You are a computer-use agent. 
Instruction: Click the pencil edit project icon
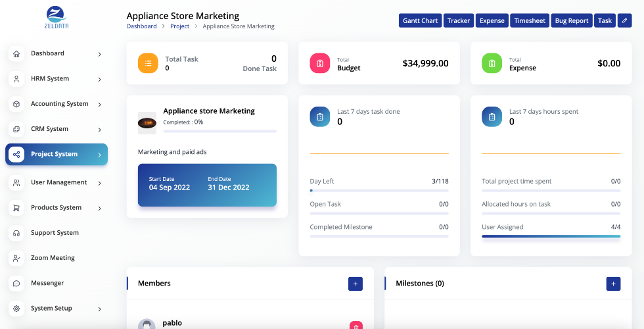(x=624, y=20)
